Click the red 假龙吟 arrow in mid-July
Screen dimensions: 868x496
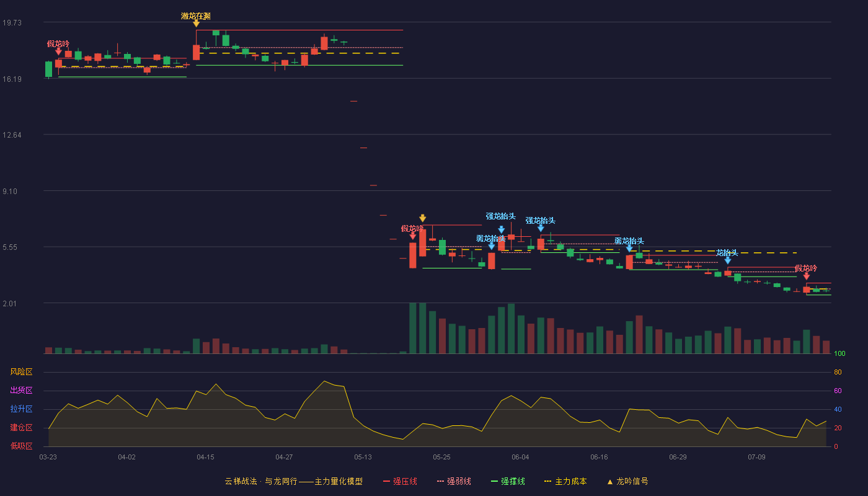tap(806, 276)
